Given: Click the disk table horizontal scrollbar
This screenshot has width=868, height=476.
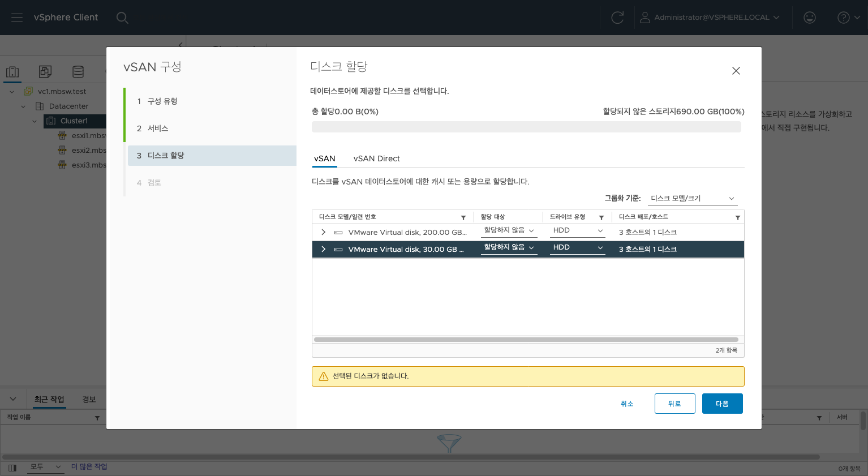Looking at the screenshot, I should pos(526,340).
